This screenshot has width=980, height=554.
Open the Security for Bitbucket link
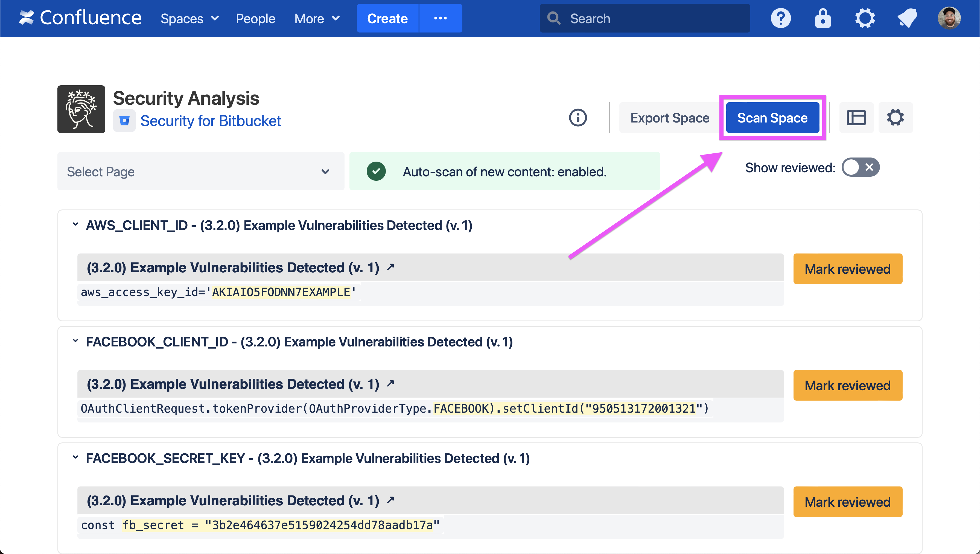tap(210, 121)
